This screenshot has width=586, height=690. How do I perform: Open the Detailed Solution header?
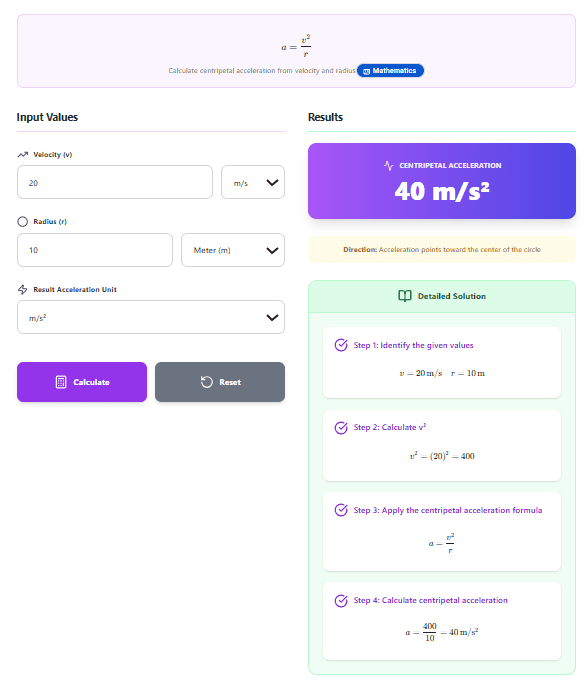[442, 296]
